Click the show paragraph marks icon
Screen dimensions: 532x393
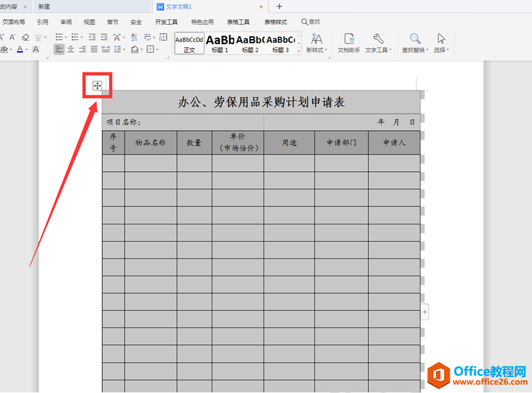(x=147, y=37)
